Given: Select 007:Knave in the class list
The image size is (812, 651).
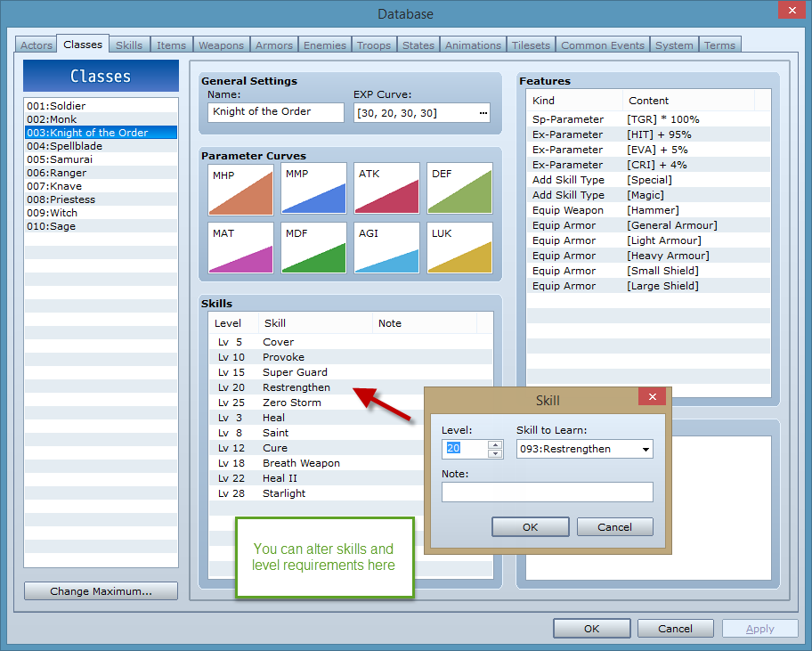Looking at the screenshot, I should [101, 186].
